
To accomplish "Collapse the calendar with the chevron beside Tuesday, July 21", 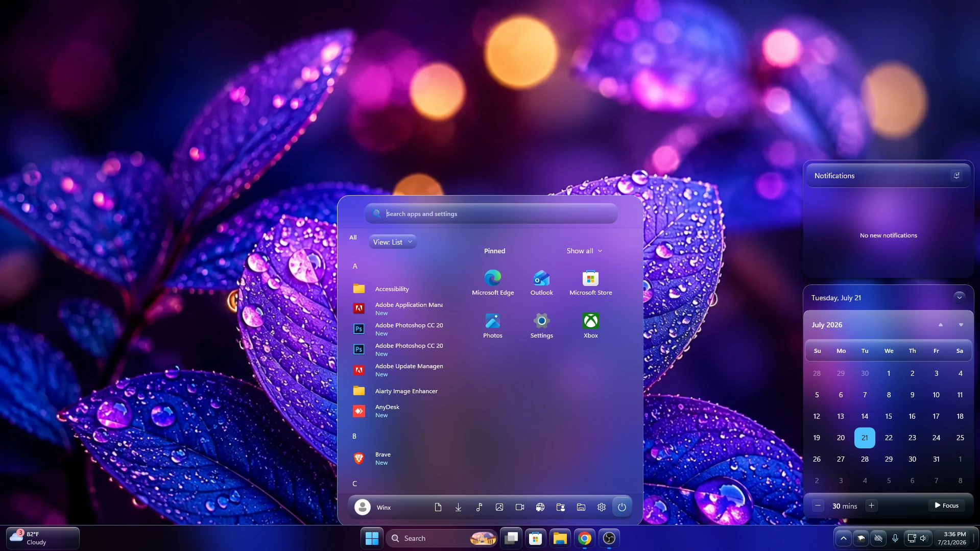I will [x=960, y=298].
